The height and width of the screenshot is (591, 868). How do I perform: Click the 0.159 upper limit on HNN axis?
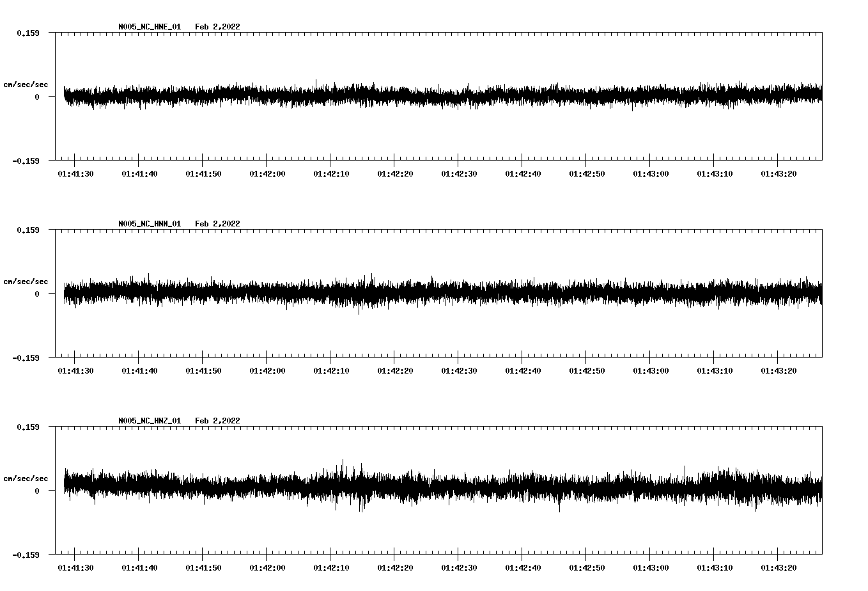pyautogui.click(x=28, y=230)
